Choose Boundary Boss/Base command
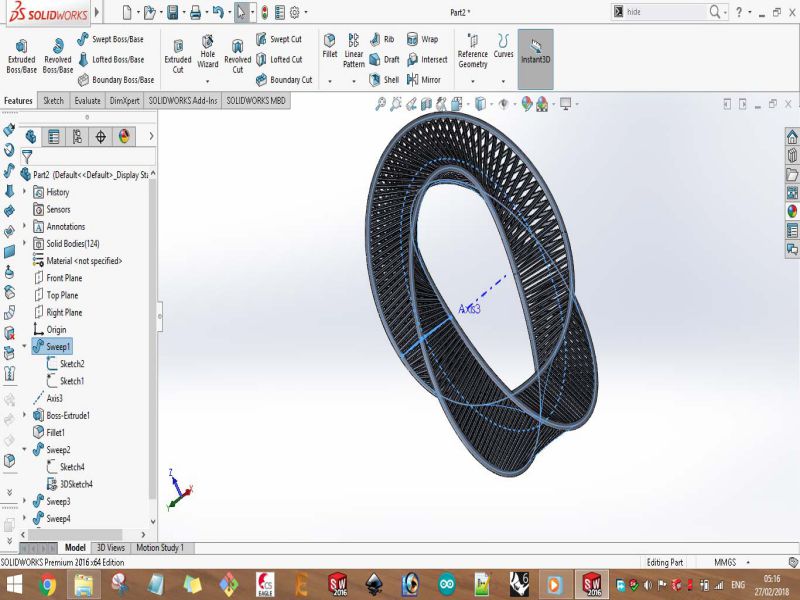800x600 pixels. click(x=116, y=80)
